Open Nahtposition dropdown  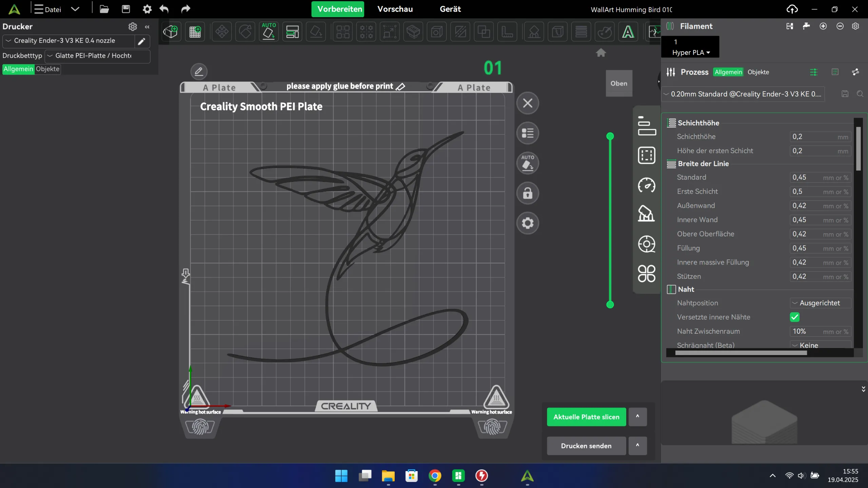[820, 303]
